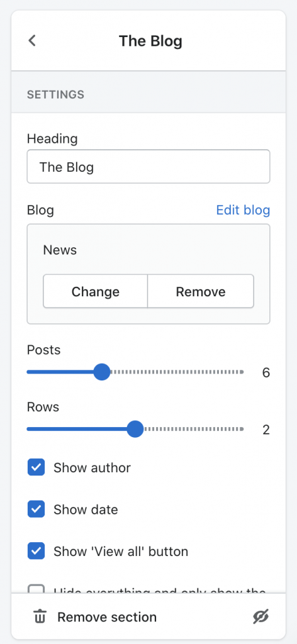Click the The Blog panel title

[150, 41]
